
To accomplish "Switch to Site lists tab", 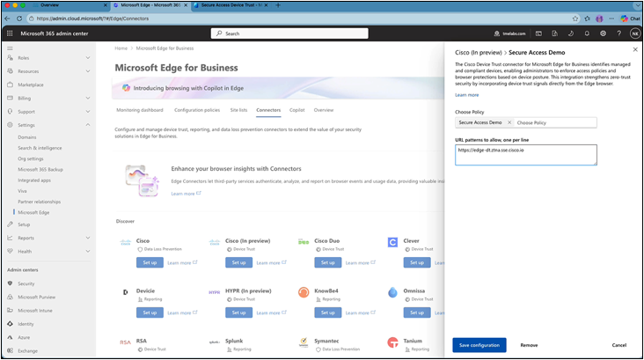I will coord(238,110).
